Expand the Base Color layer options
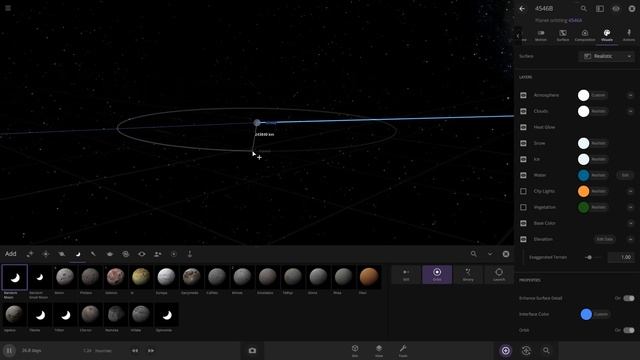 click(x=631, y=223)
